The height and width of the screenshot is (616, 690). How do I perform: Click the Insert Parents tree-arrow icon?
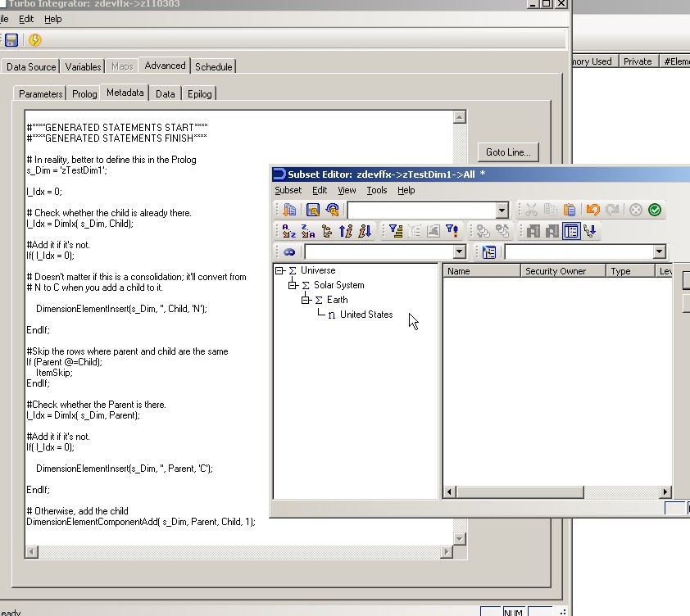[x=590, y=231]
